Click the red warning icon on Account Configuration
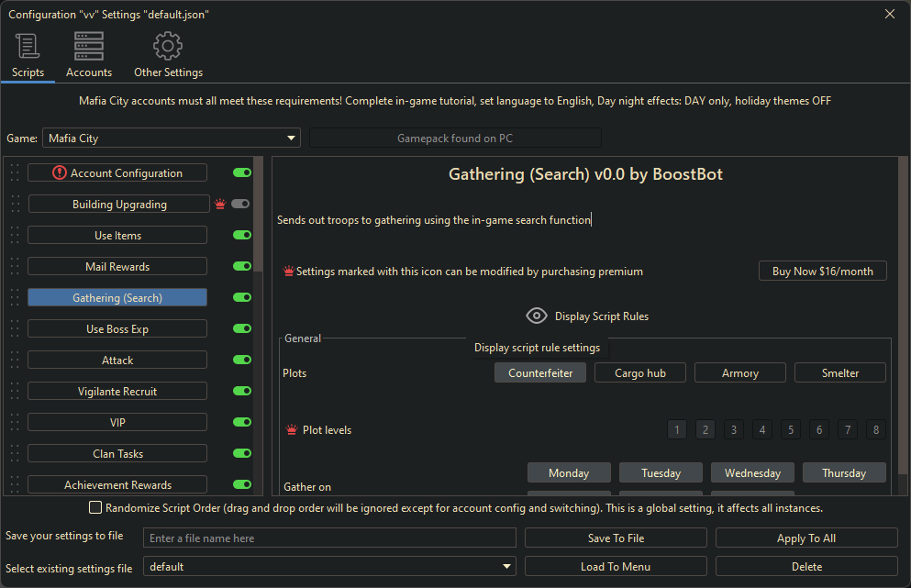This screenshot has width=911, height=588. coord(60,172)
